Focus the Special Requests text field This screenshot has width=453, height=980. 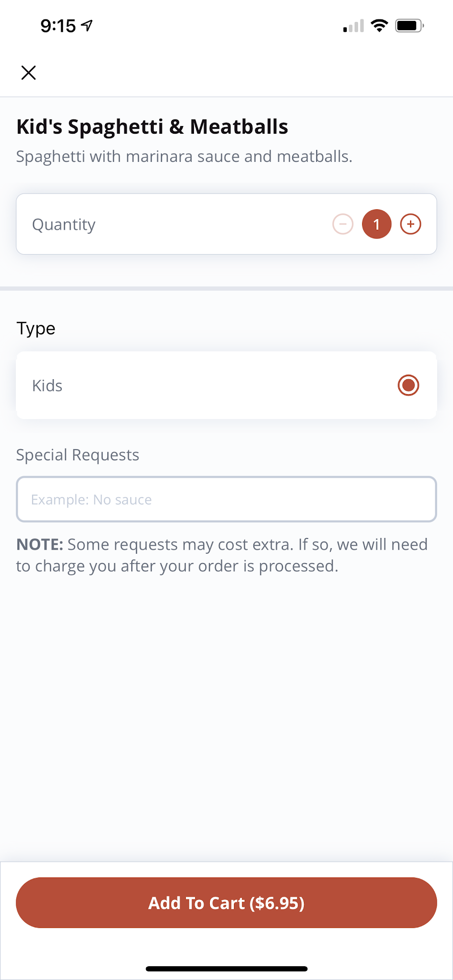[x=226, y=499]
